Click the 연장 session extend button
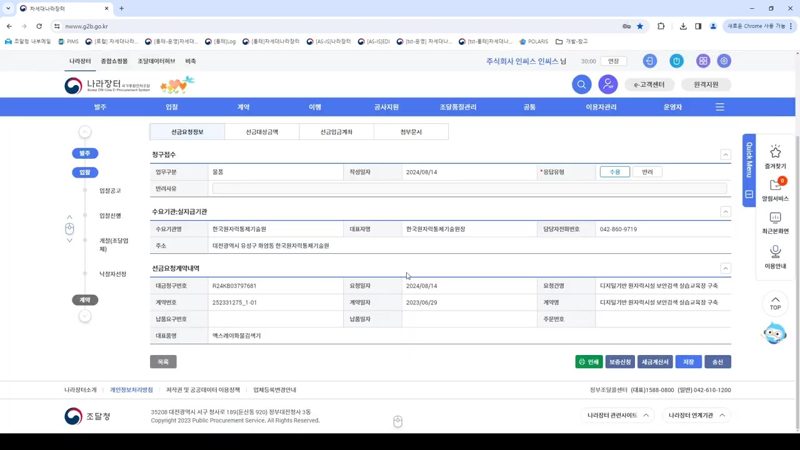The image size is (800, 450). [613, 61]
